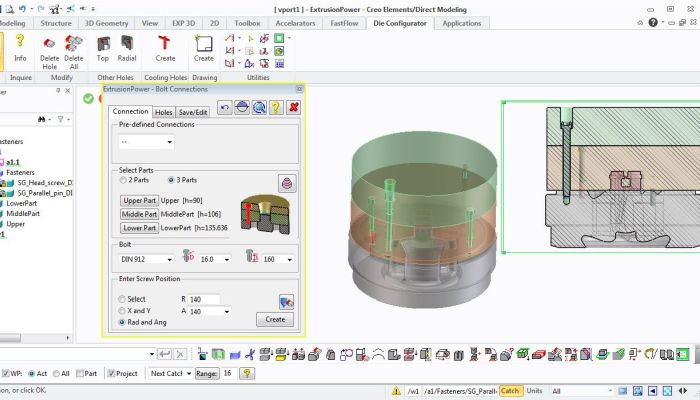Click the part selection icon beside 3 Parts
Image resolution: width=700 pixels, height=400 pixels.
point(287,183)
